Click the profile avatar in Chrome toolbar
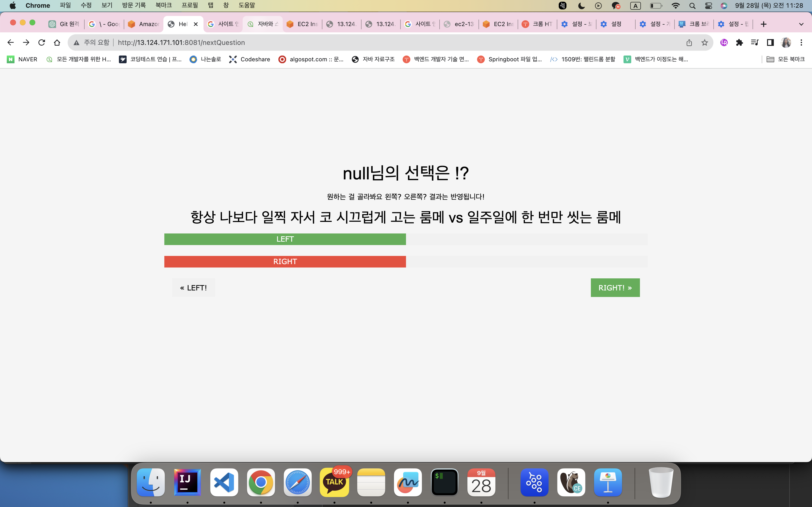This screenshot has width=812, height=507. [786, 42]
